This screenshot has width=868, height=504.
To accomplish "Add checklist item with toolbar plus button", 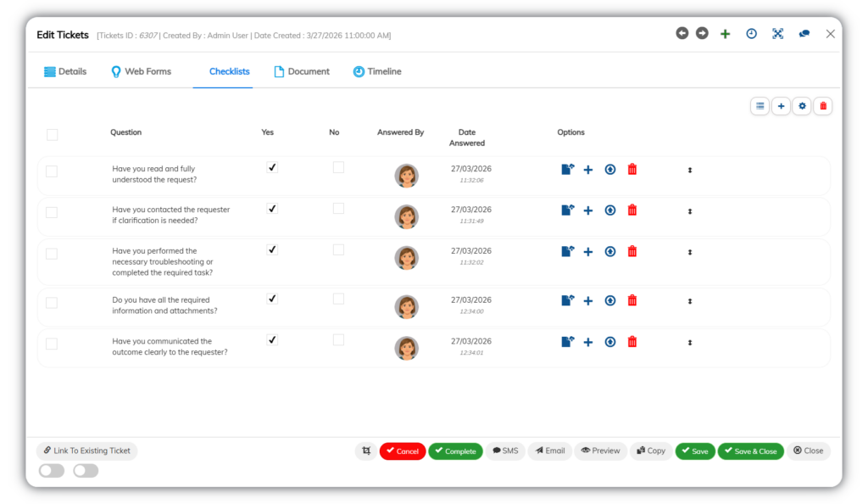I will coord(781,106).
